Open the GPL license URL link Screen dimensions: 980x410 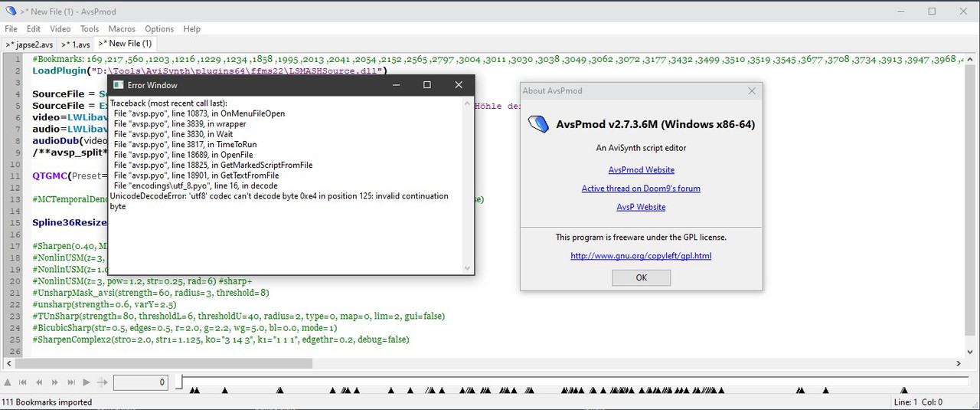tap(641, 256)
